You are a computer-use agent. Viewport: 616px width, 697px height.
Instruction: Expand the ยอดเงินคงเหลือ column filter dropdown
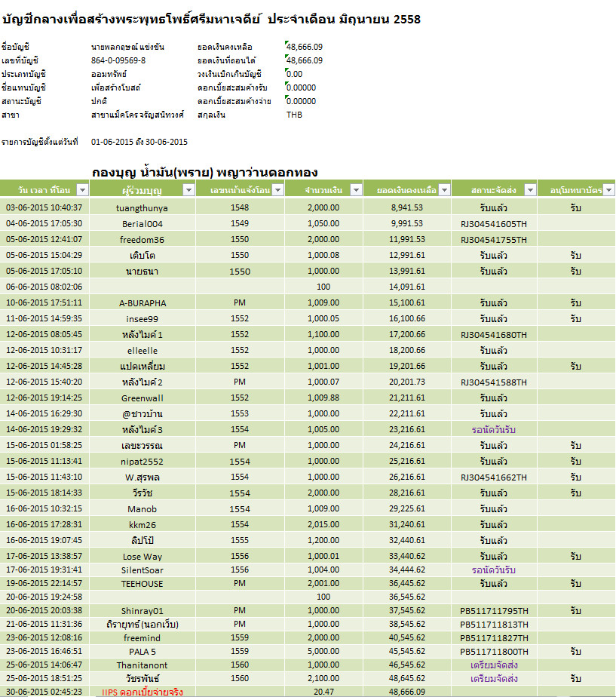point(443,190)
